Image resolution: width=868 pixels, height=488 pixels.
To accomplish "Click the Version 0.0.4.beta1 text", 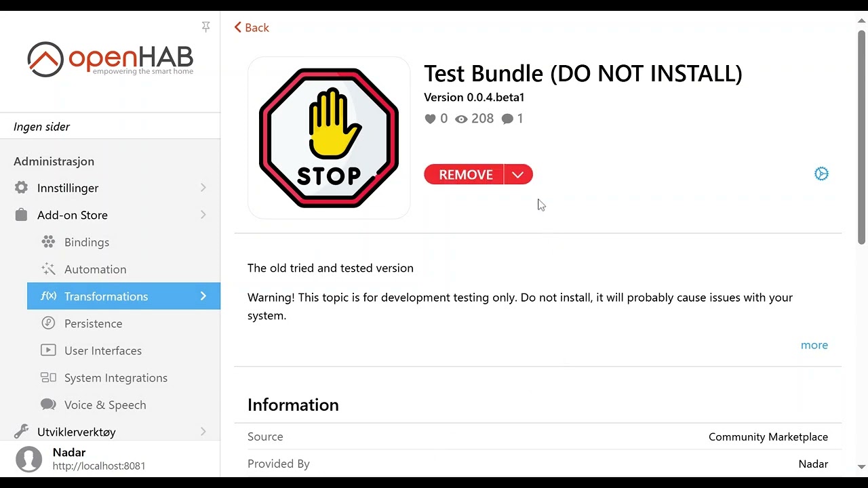I will point(474,97).
